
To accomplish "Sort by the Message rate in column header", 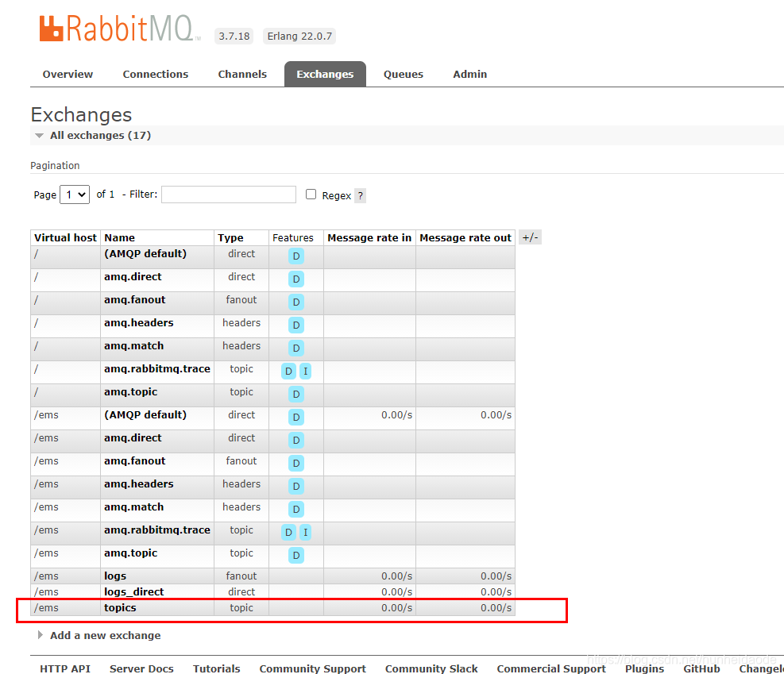I will (x=369, y=237).
